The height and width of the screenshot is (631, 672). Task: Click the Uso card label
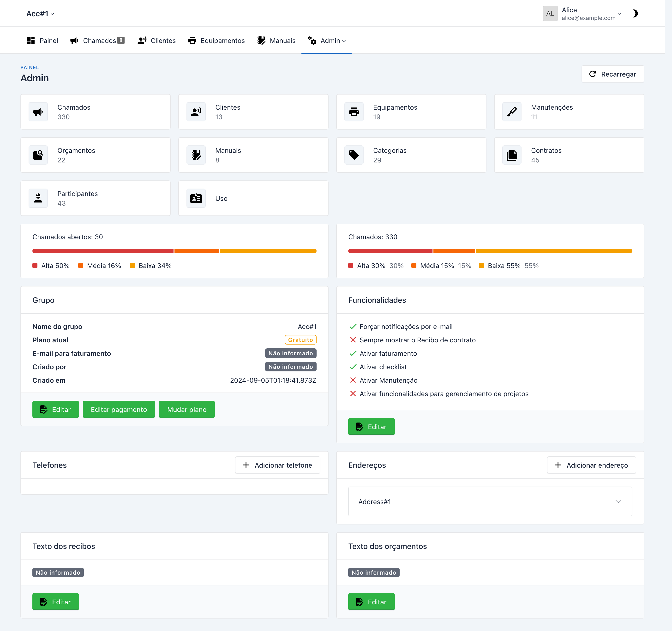[x=222, y=198]
